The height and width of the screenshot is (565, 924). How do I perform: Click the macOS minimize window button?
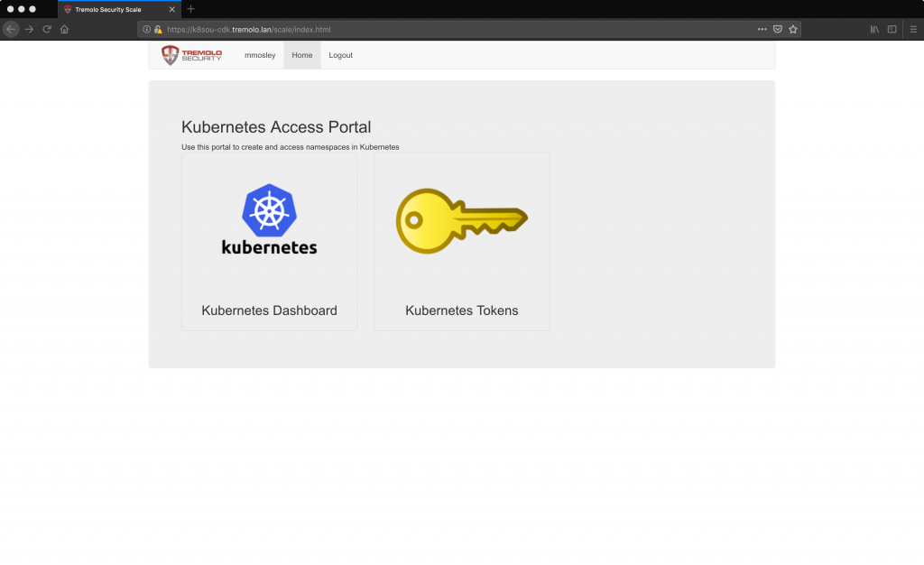22,9
